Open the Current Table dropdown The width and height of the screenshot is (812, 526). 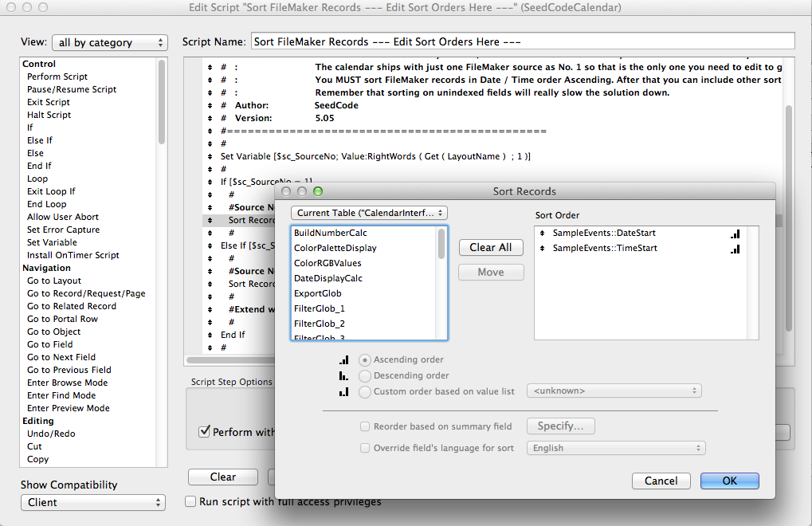(369, 214)
